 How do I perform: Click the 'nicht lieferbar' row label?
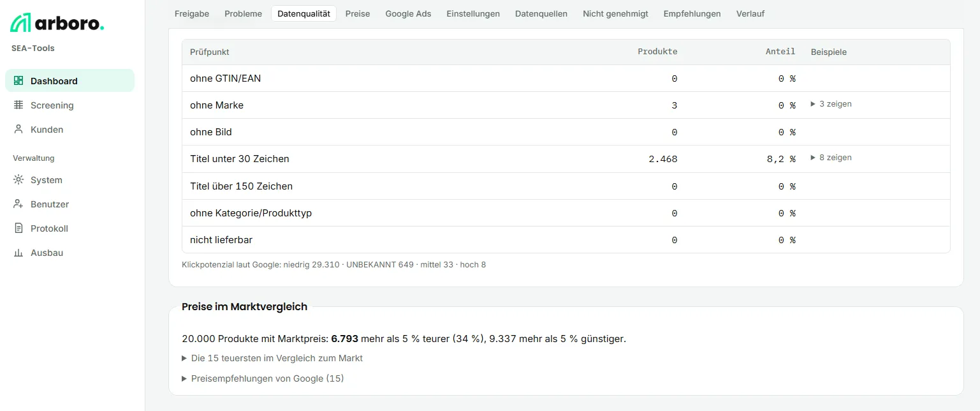(221, 240)
